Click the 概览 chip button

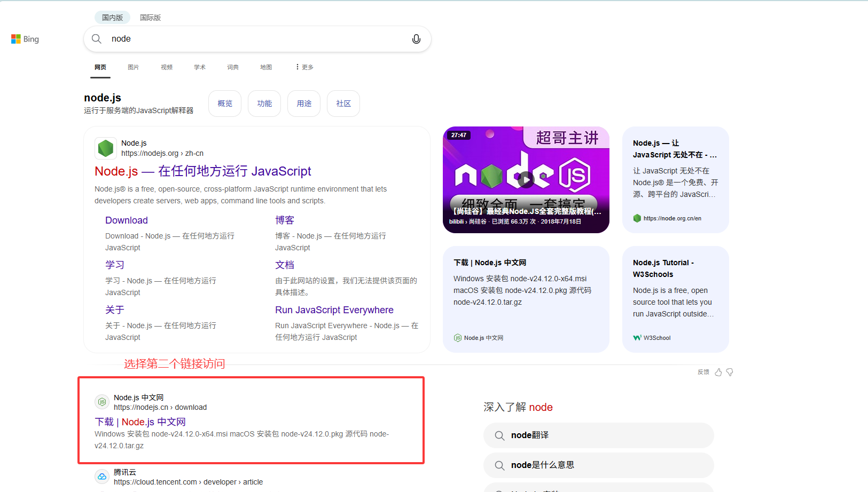click(x=225, y=104)
